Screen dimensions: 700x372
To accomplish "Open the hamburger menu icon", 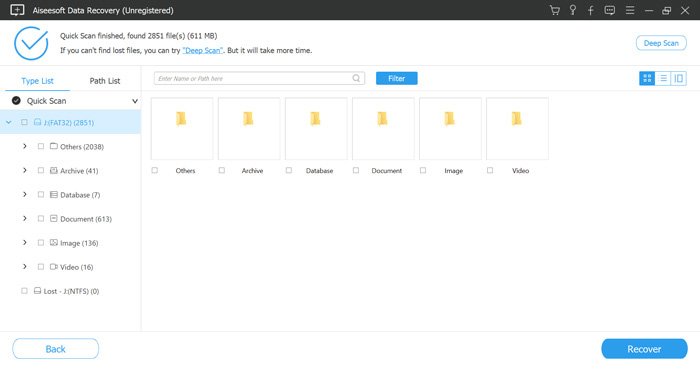I will click(x=630, y=10).
